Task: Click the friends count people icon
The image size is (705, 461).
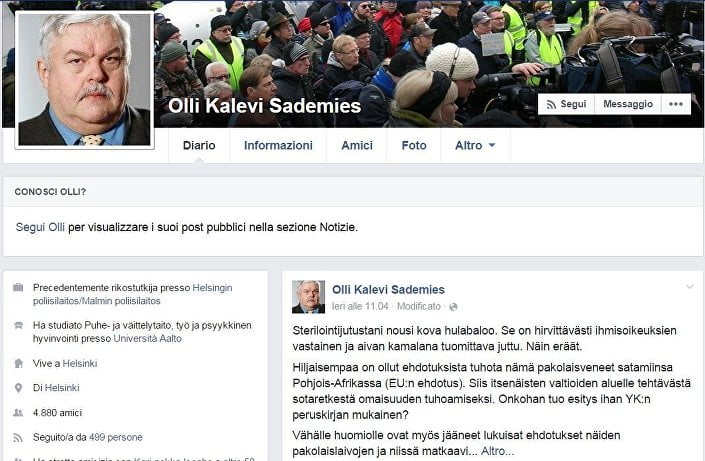Action: tap(18, 412)
